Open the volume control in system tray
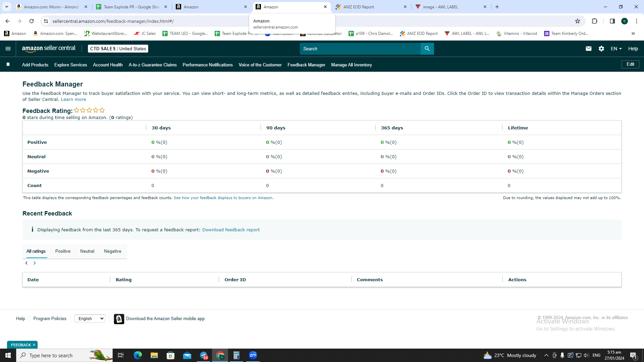This screenshot has width=644, height=362. [x=586, y=355]
